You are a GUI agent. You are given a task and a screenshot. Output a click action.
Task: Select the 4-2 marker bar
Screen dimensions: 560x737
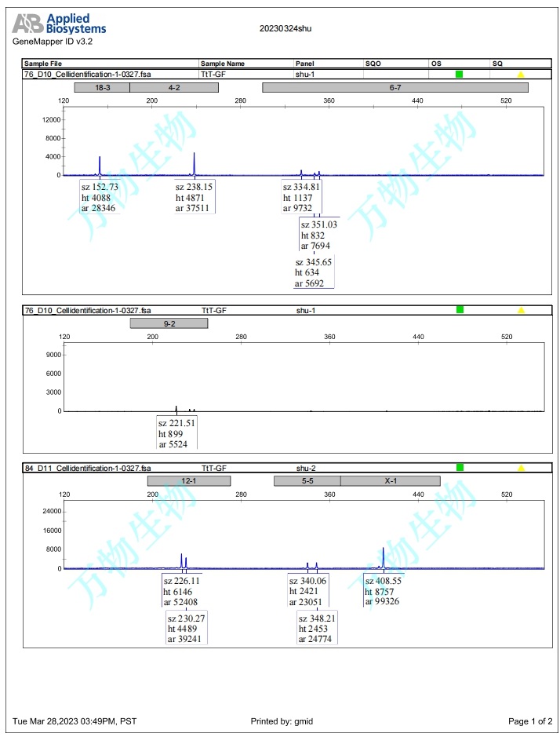tap(174, 88)
